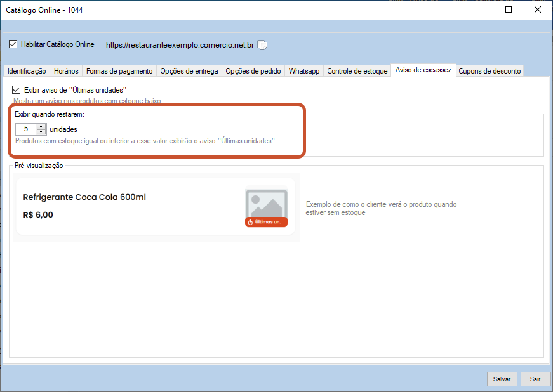Open the Formas de pagamento tab
Image resolution: width=553 pixels, height=392 pixels.
(119, 71)
